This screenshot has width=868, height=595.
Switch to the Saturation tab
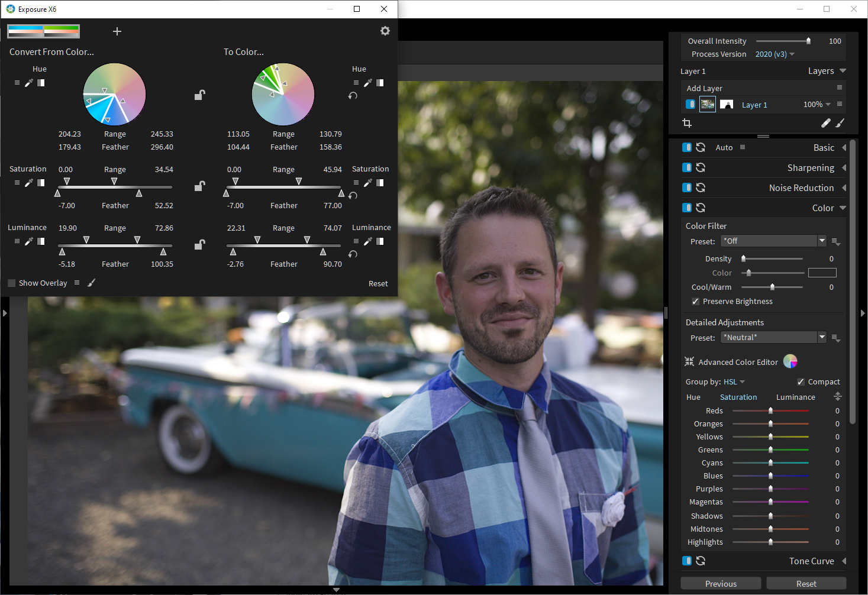point(738,397)
